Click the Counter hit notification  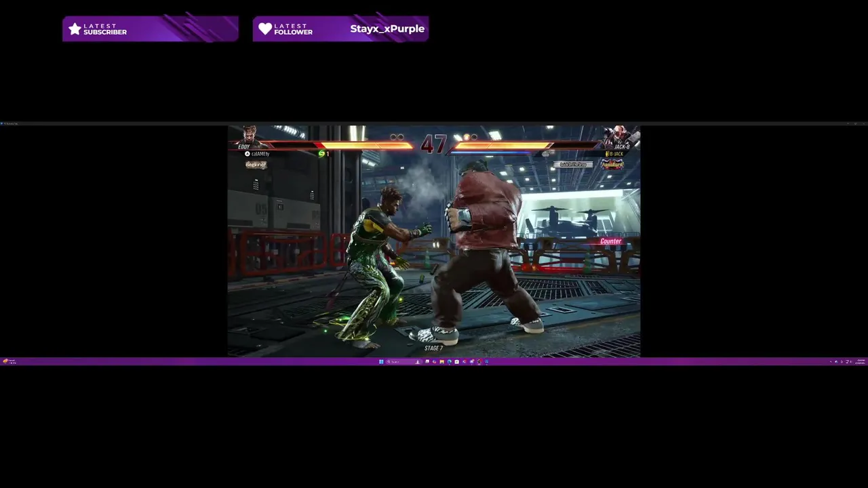point(610,241)
